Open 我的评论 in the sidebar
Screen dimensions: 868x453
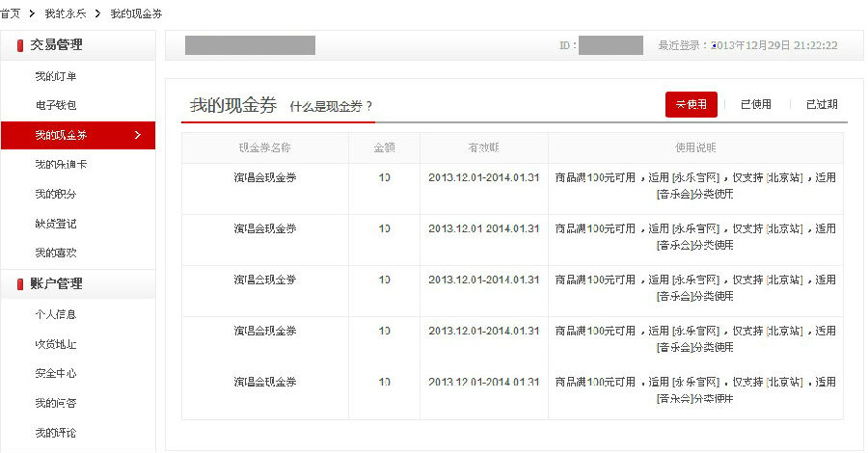(55, 433)
